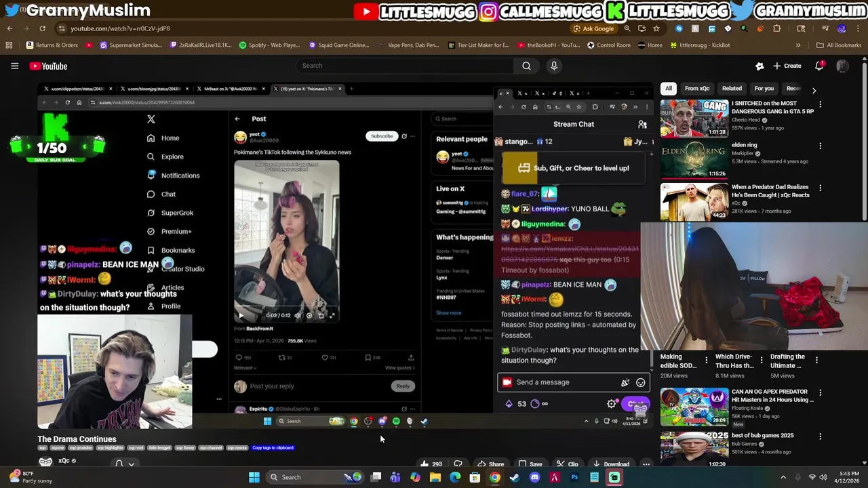Viewport: 868px width, 488px height.
Task: Toggle channel notification bell for xQc
Action: pyautogui.click(x=125, y=464)
